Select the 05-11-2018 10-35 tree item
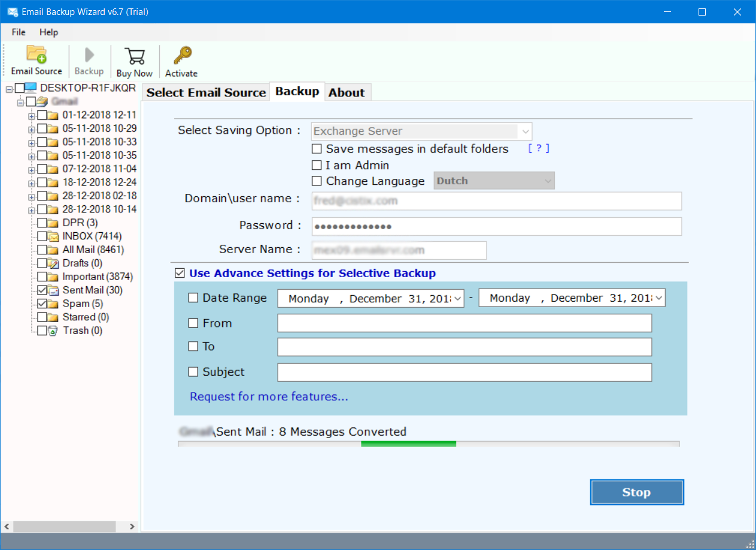 pos(99,156)
